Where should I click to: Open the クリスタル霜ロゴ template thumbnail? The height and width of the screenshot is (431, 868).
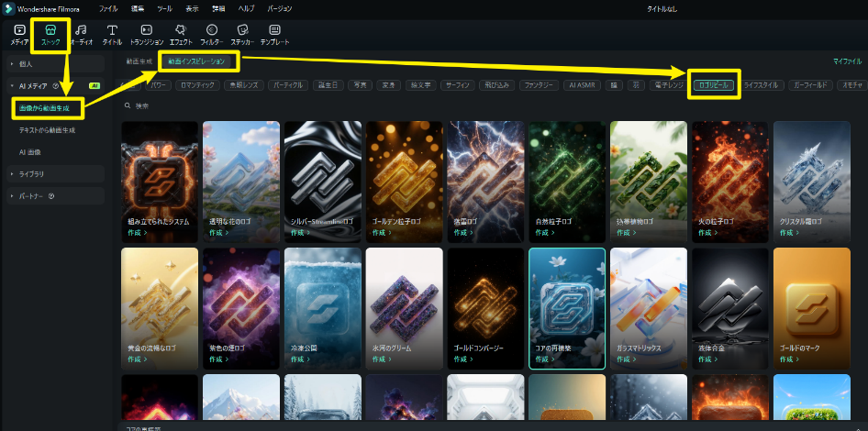click(x=811, y=182)
